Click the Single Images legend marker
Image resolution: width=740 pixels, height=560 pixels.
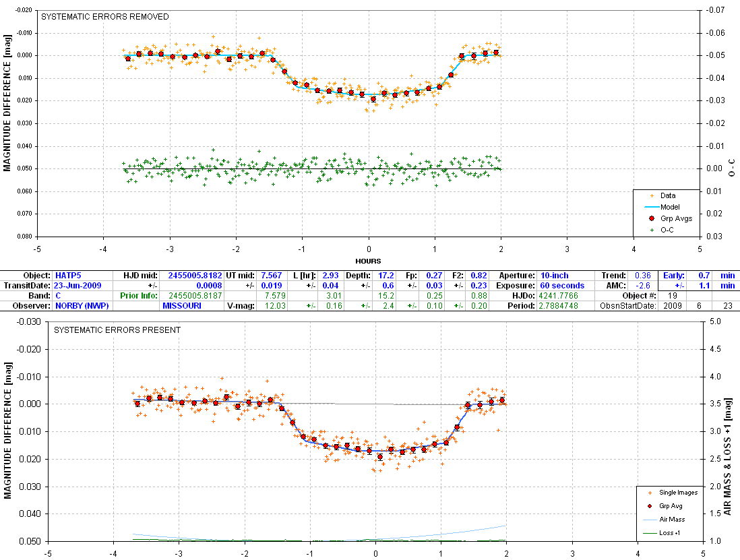click(650, 493)
